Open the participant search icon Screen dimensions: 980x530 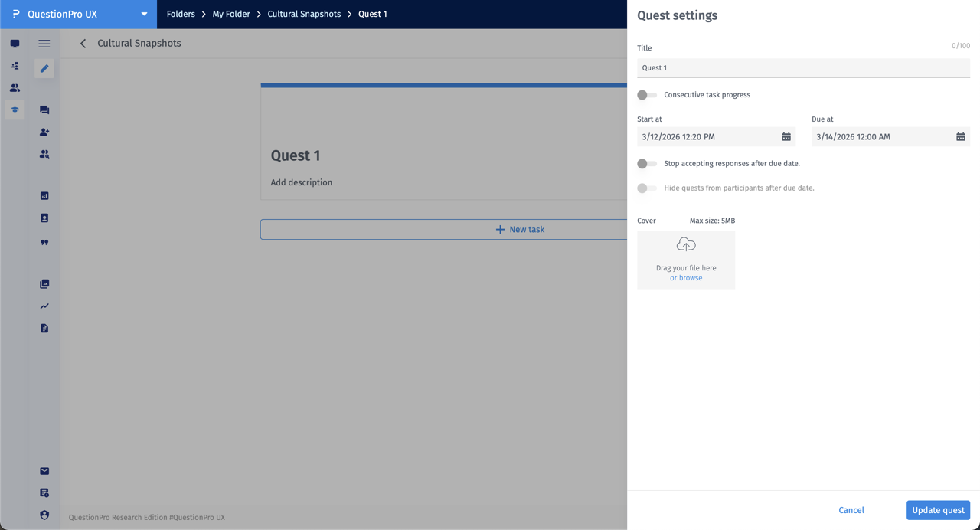tap(44, 154)
